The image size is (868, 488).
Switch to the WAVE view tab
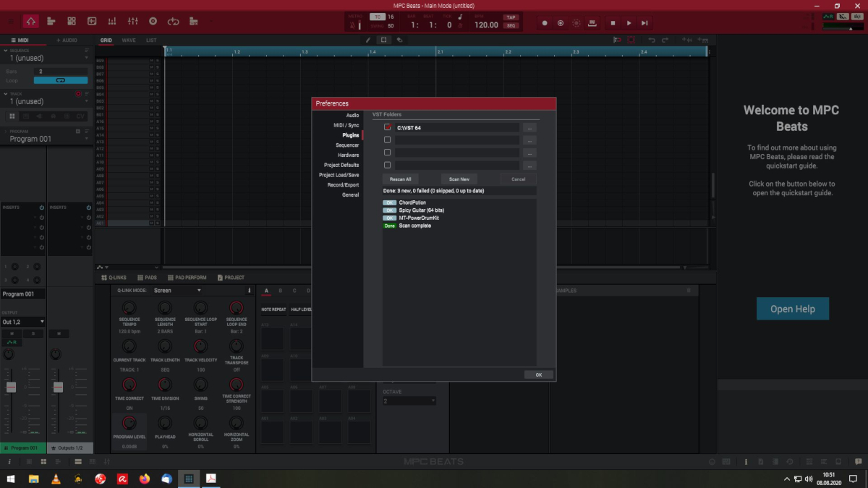pyautogui.click(x=128, y=40)
